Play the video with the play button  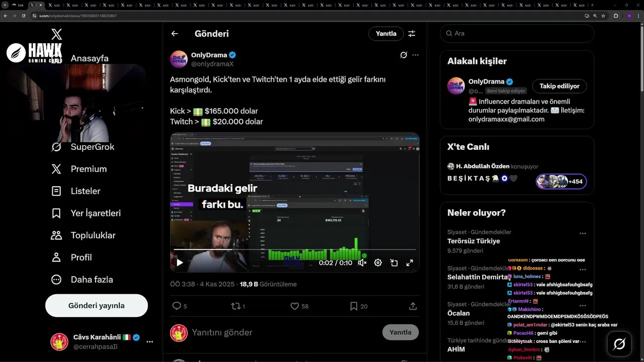pos(180,262)
